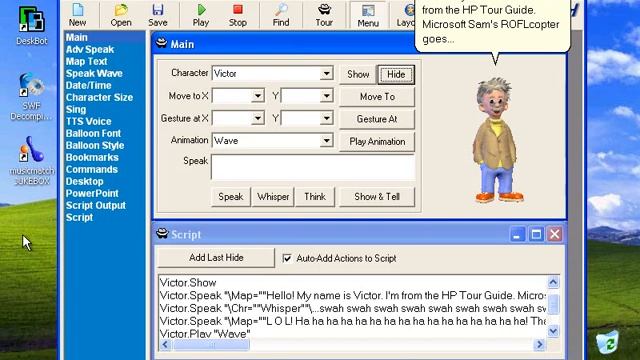Click the horizontal scrollbar thumb in script list

pyautogui.click(x=211, y=345)
